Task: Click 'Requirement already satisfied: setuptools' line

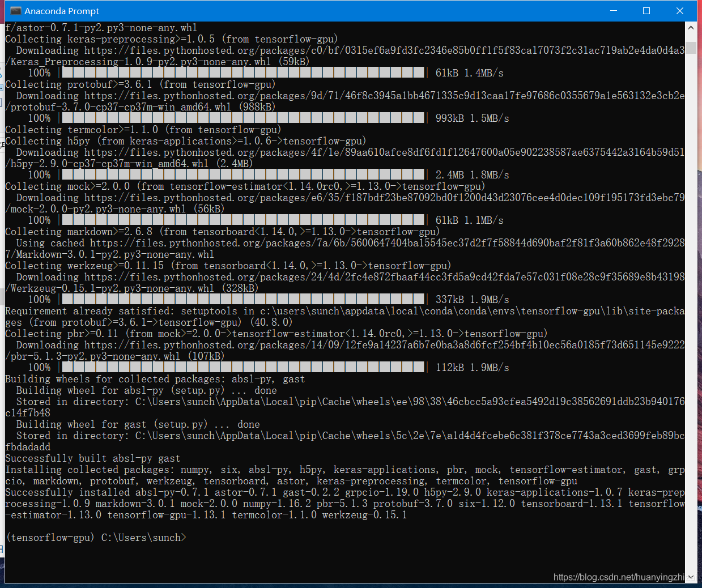Action: pos(344,311)
